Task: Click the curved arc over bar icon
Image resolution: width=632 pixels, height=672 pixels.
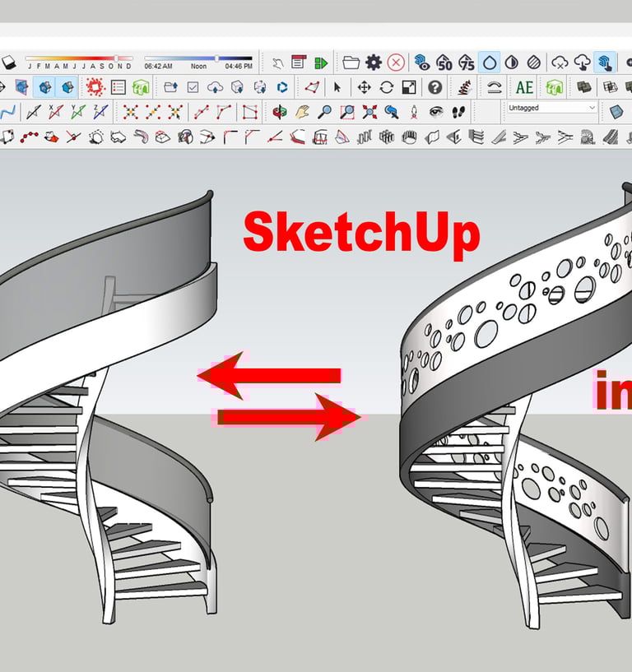Action: click(x=495, y=87)
